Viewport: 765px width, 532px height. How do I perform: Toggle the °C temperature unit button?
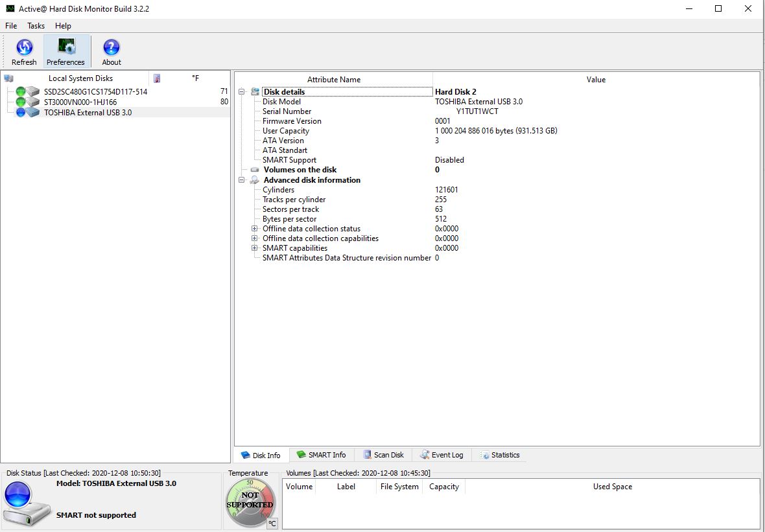pos(272,523)
